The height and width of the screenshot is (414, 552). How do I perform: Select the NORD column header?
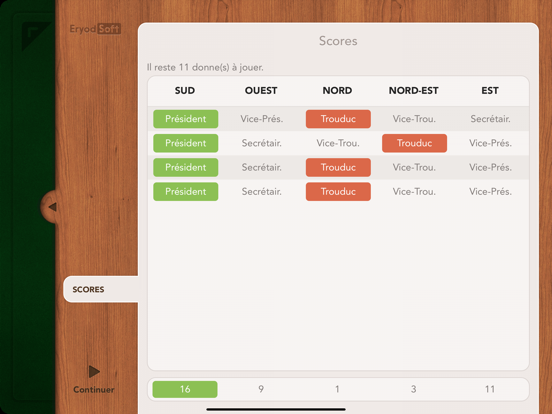[337, 91]
